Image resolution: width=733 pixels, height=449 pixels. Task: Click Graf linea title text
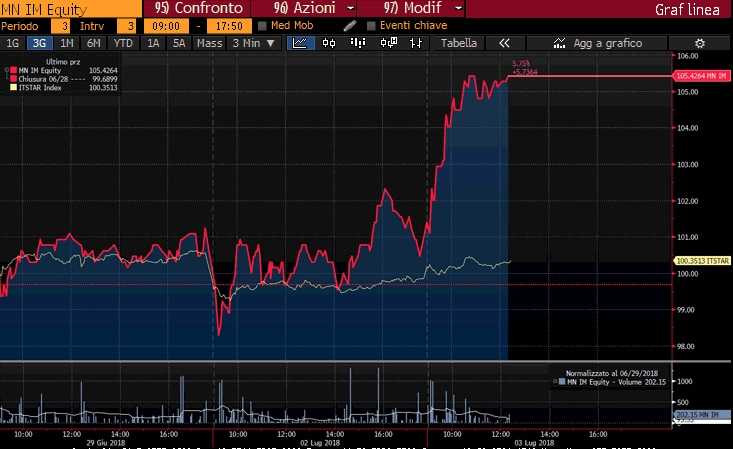[x=687, y=9]
